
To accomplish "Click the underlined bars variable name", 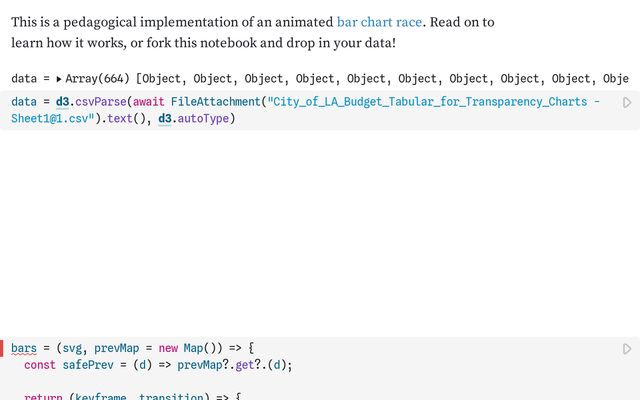I will click(24, 348).
